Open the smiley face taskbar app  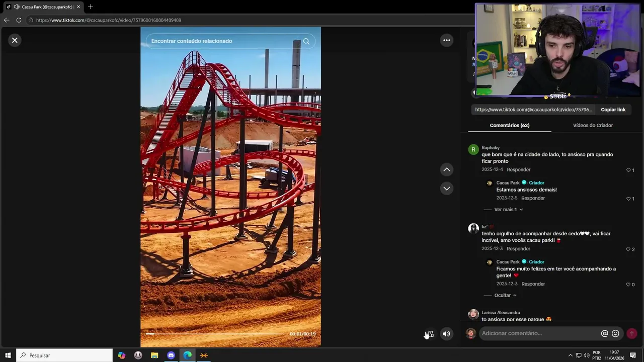click(x=138, y=355)
